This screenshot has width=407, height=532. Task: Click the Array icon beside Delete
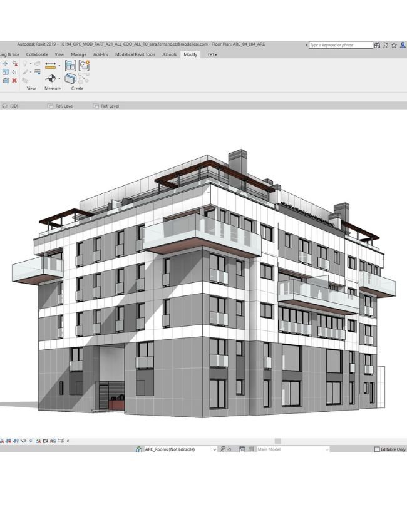6,80
